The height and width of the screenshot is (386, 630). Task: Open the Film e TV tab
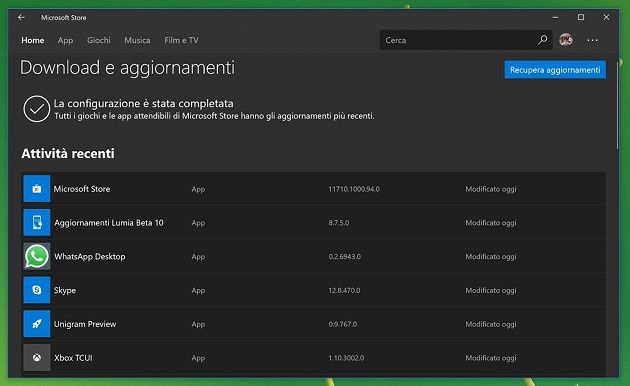pyautogui.click(x=181, y=40)
